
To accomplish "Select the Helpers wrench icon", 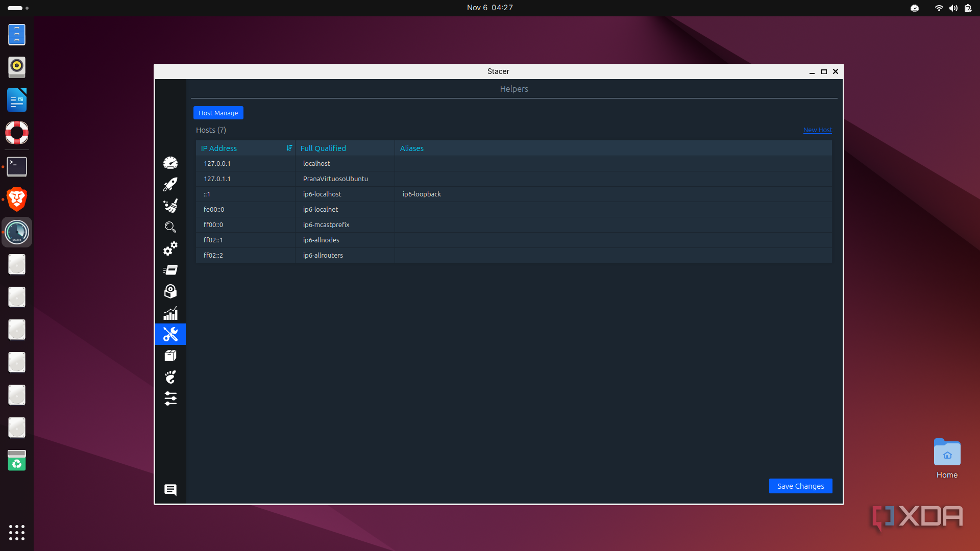I will 170,334.
